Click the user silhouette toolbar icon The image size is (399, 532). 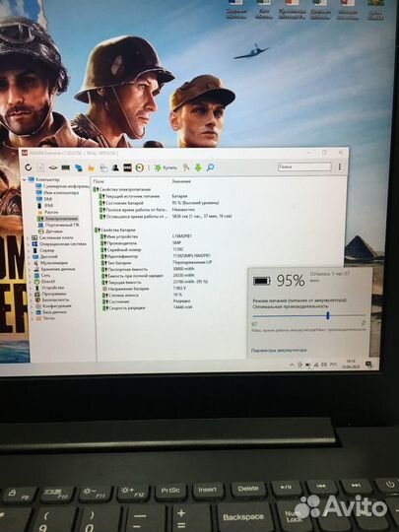115,167
